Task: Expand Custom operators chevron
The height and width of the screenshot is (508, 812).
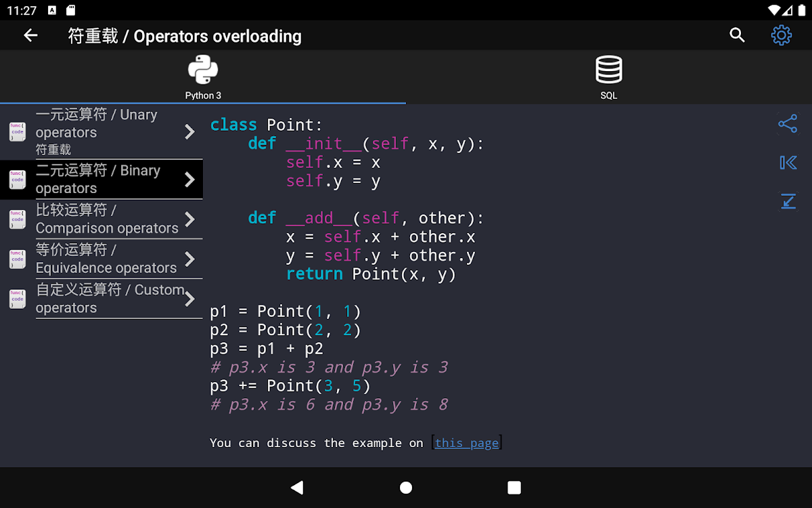Action: pyautogui.click(x=190, y=299)
